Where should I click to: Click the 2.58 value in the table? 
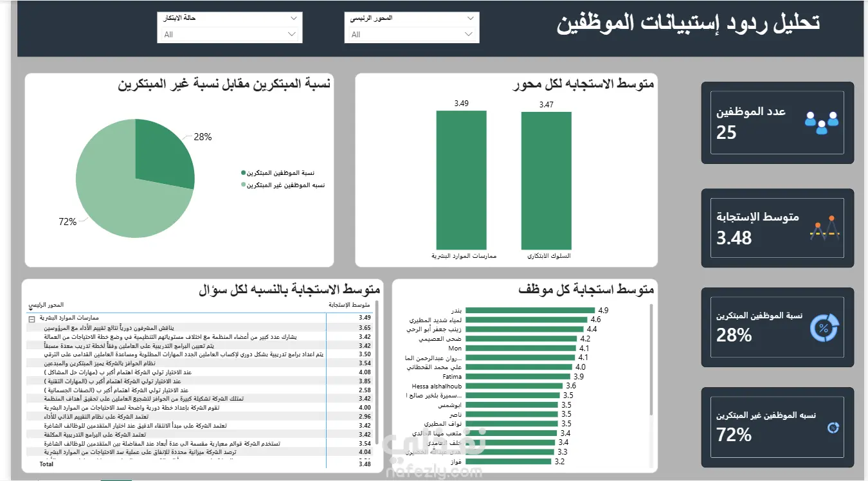pos(365,390)
